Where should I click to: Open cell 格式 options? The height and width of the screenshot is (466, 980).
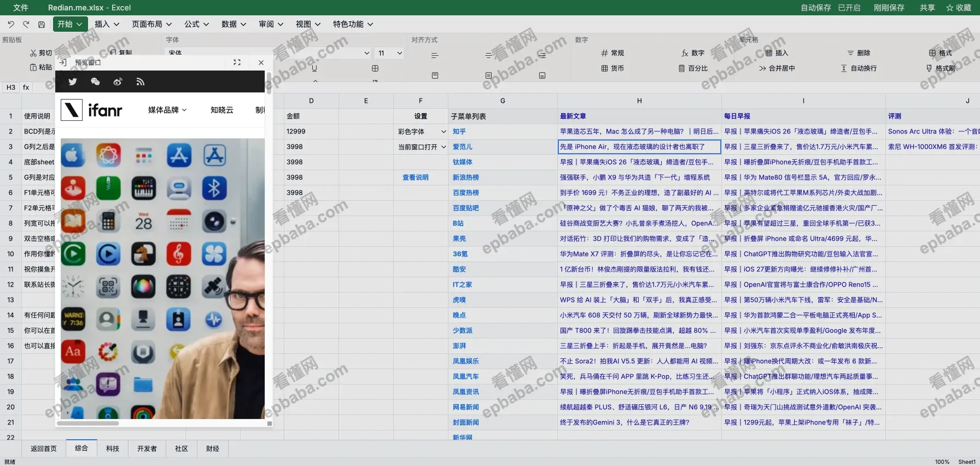(x=941, y=53)
